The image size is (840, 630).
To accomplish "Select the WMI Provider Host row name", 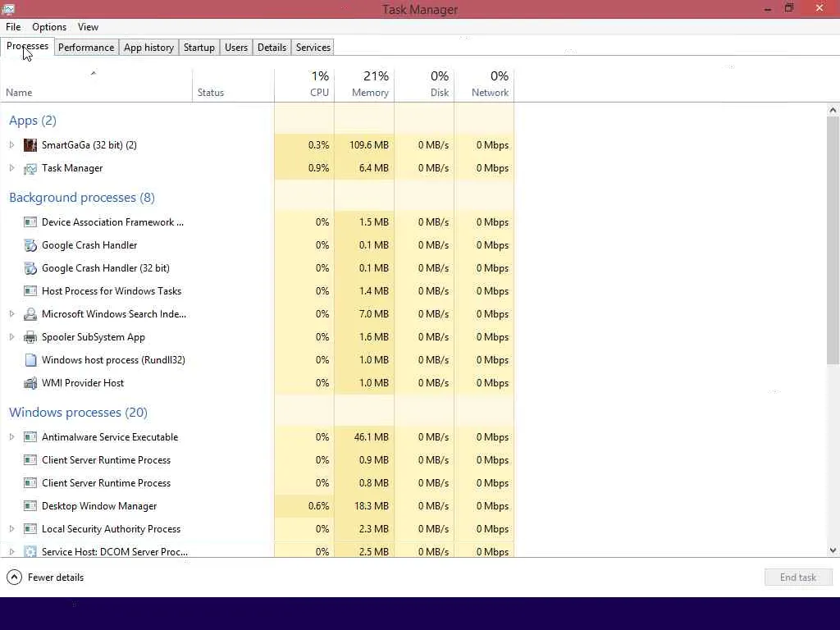I will pyautogui.click(x=83, y=383).
